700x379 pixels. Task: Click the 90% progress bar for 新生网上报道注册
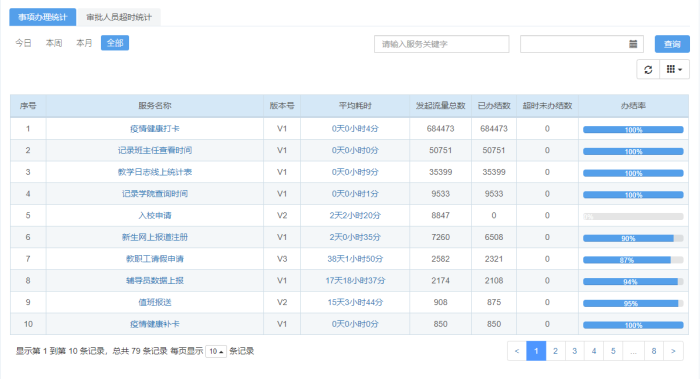tap(633, 238)
